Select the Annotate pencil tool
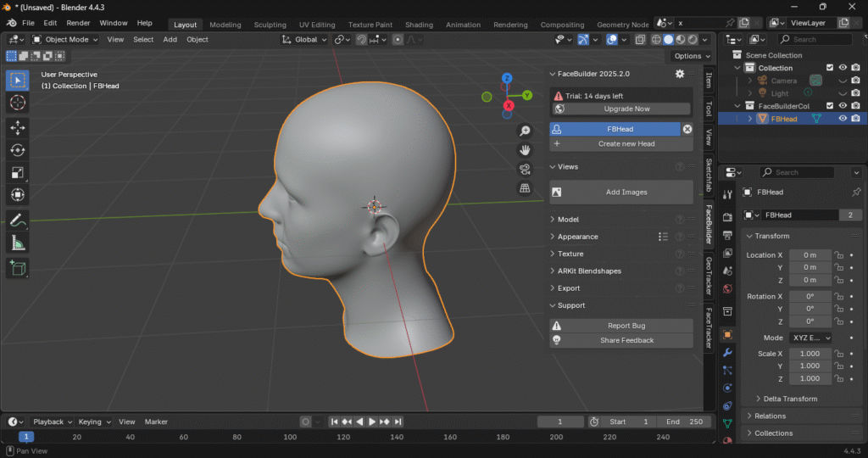Image resolution: width=868 pixels, height=458 pixels. coord(18,220)
